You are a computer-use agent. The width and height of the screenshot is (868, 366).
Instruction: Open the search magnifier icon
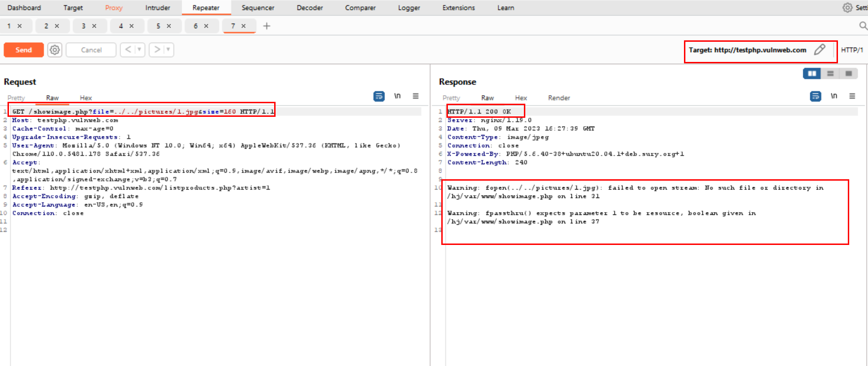click(x=863, y=26)
